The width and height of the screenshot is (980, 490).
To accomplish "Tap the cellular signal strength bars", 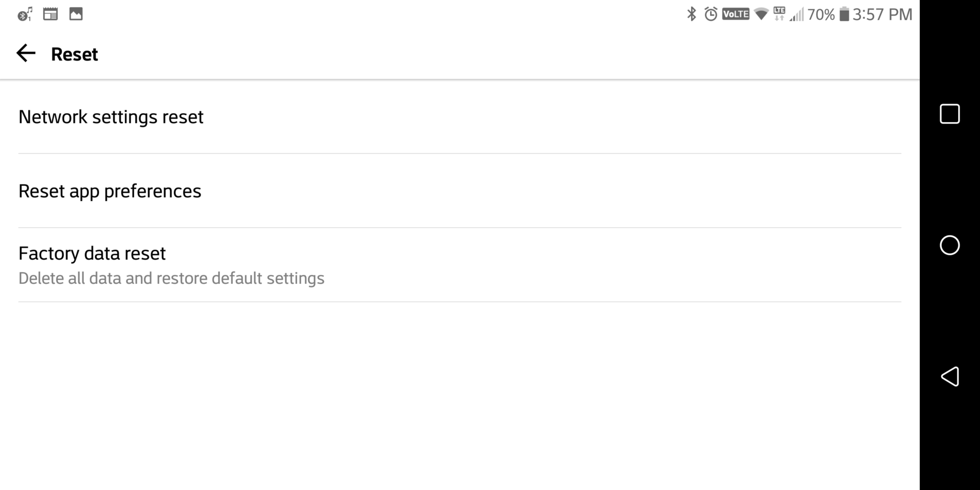I will pos(796,15).
